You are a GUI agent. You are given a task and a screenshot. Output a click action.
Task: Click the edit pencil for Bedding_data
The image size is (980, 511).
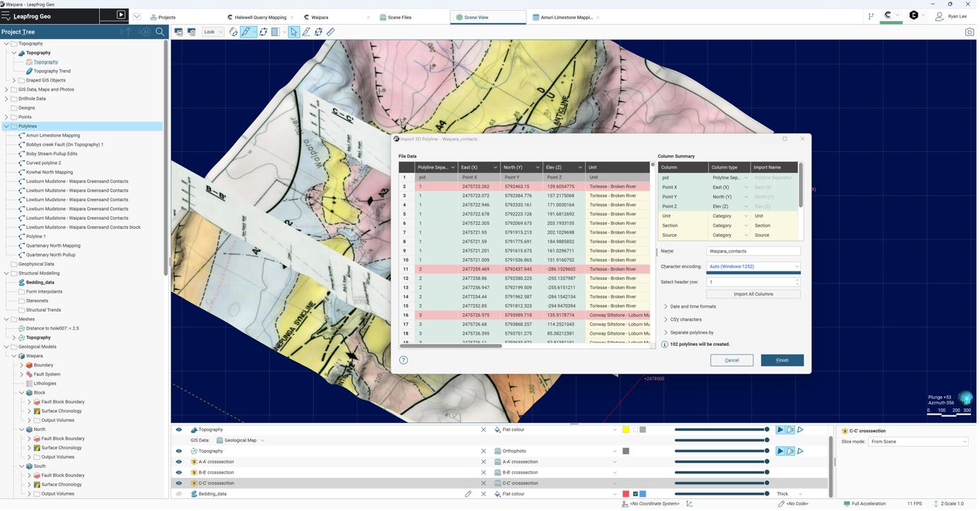(468, 494)
